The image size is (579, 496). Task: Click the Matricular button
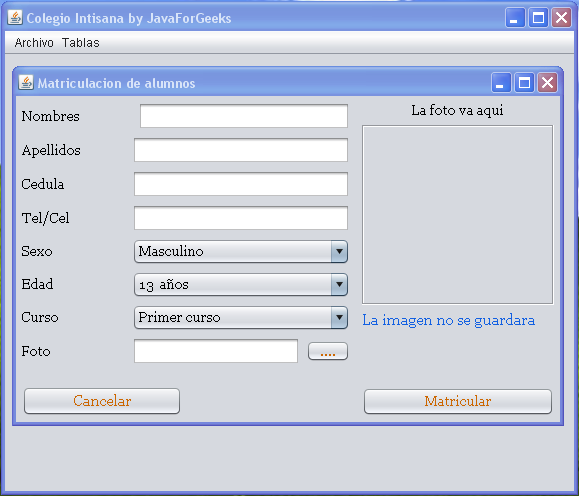tap(458, 401)
